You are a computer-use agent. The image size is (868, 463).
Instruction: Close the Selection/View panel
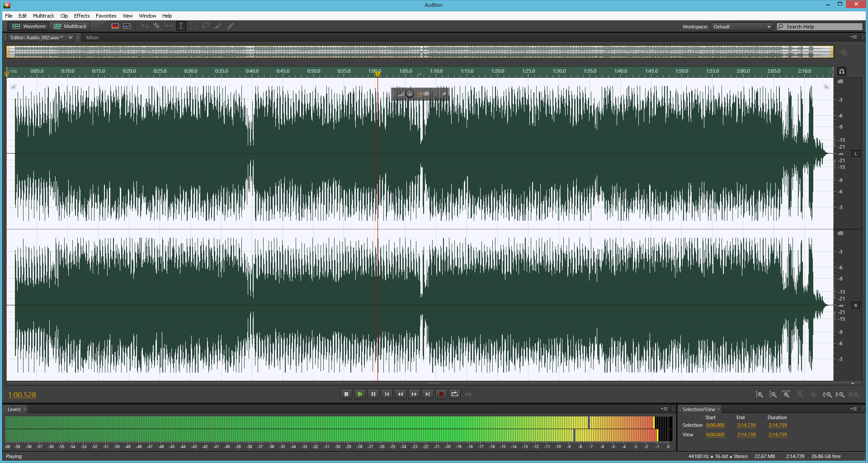[x=718, y=409]
